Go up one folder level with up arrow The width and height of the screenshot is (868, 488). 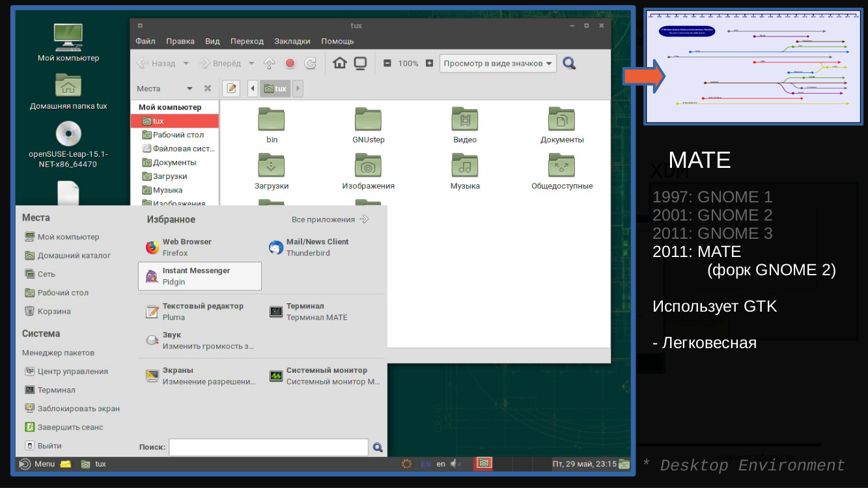point(269,64)
